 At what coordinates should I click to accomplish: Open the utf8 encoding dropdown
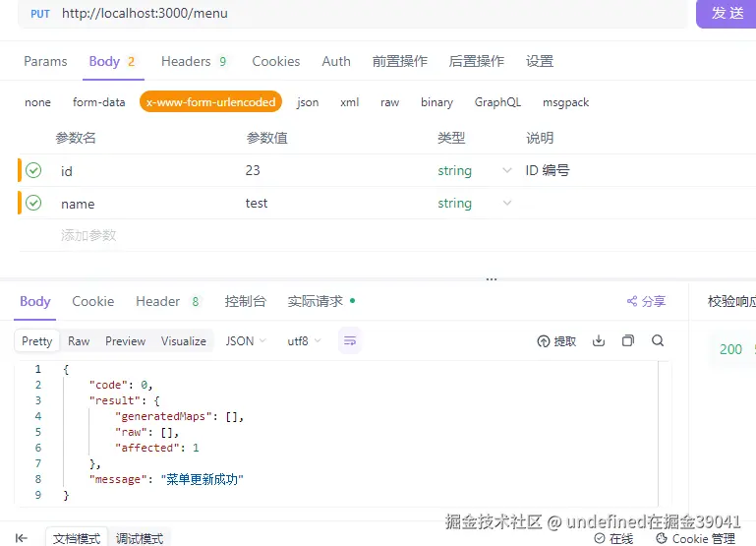coord(304,341)
